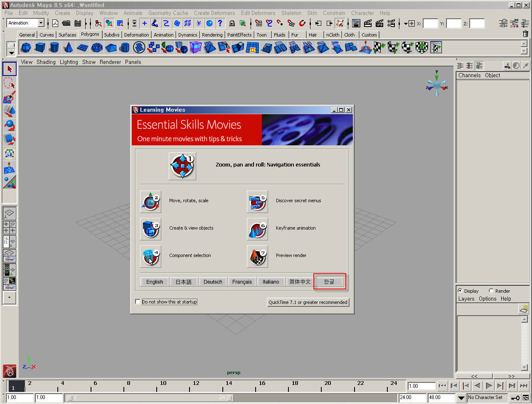Click the Deutsch language button
Image resolution: width=532 pixels, height=404 pixels.
pyautogui.click(x=213, y=282)
